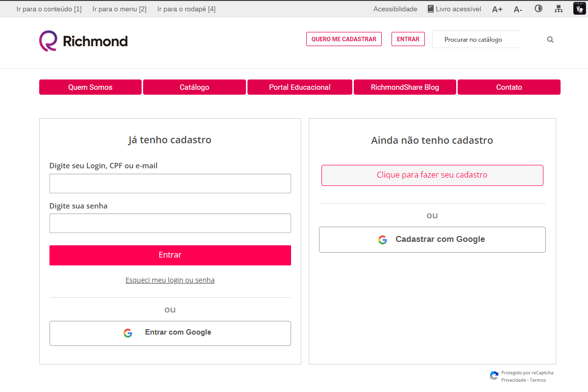Click the reCaptcha badge icon
588x392 pixels.
click(494, 376)
